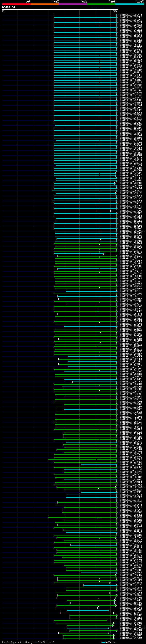Select the query name BP082168
146x644 pixels.
point(8,7)
